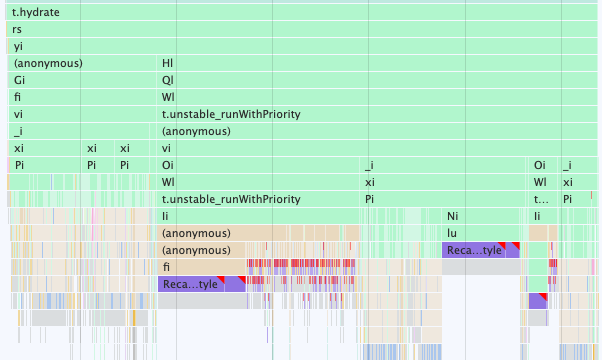Image resolution: width=602 pixels, height=360 pixels.
Task: Select the narrow Oi frame above narrow Wl
Action: 543,165
